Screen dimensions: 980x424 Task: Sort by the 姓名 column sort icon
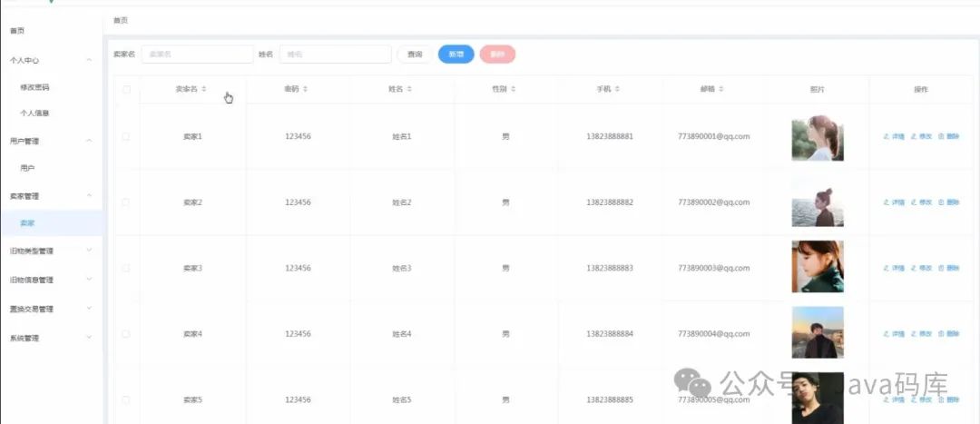pos(409,89)
